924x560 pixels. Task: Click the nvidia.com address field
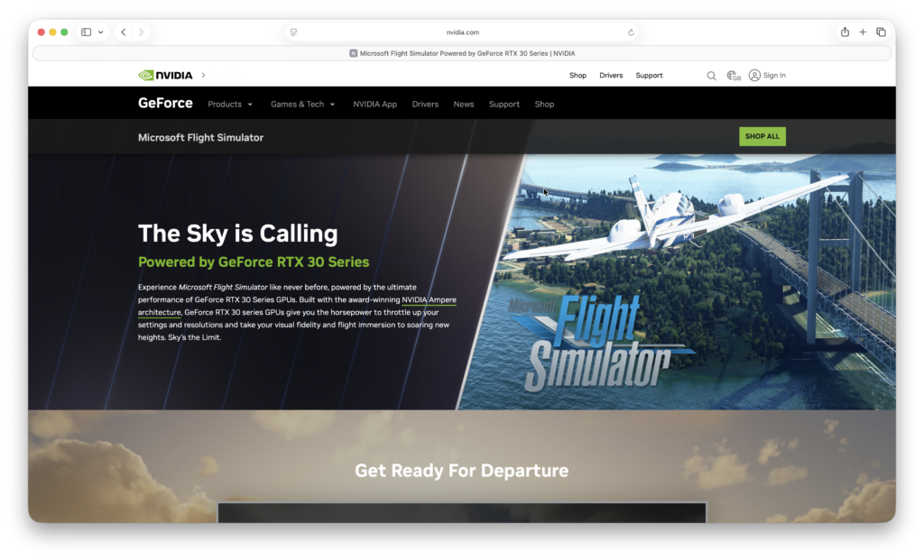[x=462, y=32]
